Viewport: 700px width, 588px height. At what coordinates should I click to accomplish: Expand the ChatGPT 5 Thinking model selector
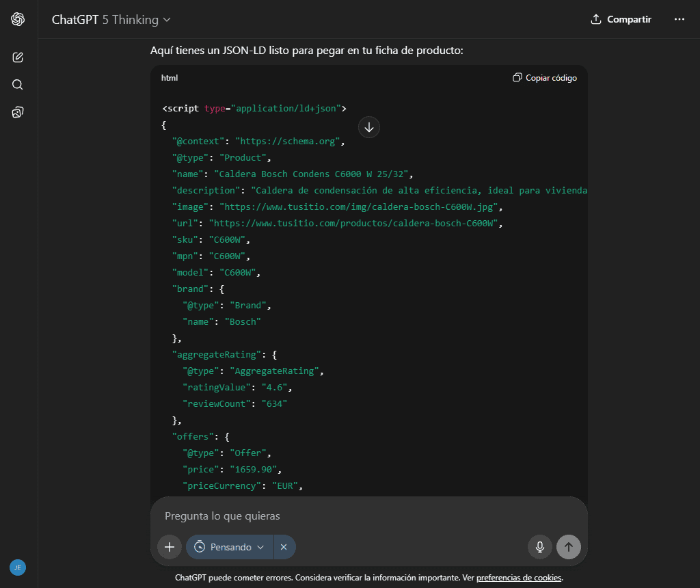coord(111,20)
